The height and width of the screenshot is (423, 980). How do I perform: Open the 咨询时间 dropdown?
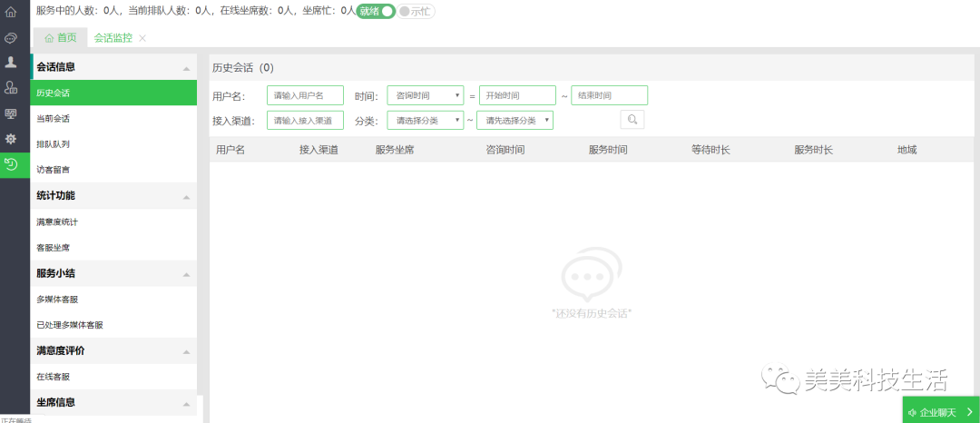point(425,95)
